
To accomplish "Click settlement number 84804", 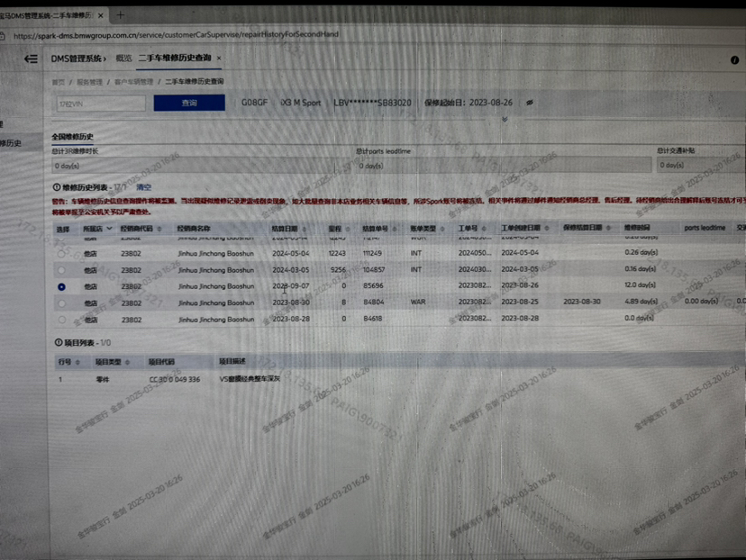I will point(374,303).
